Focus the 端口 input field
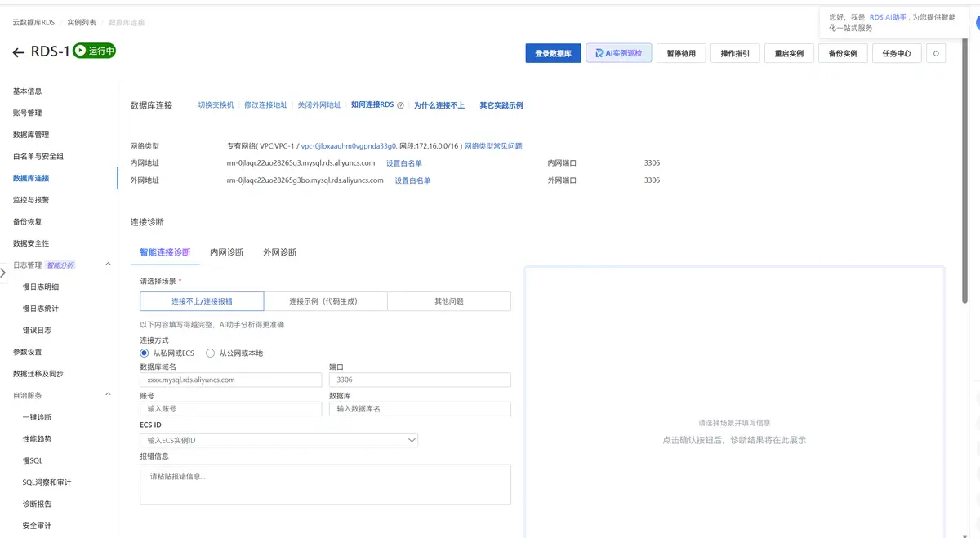 (420, 380)
